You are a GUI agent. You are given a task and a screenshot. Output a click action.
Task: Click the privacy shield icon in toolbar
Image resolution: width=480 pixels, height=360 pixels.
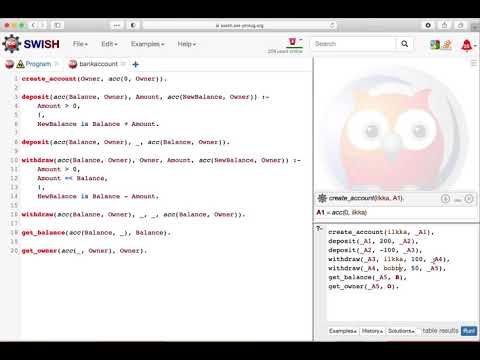point(133,25)
